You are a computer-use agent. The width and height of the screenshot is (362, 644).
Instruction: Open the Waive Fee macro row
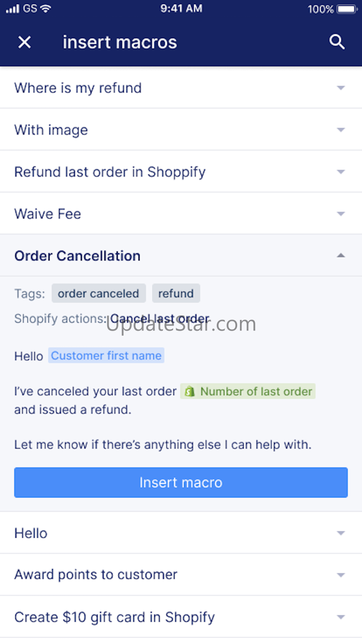(x=181, y=214)
